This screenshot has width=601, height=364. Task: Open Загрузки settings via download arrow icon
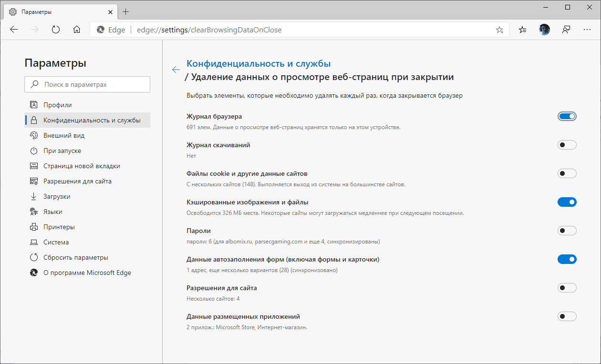click(34, 196)
